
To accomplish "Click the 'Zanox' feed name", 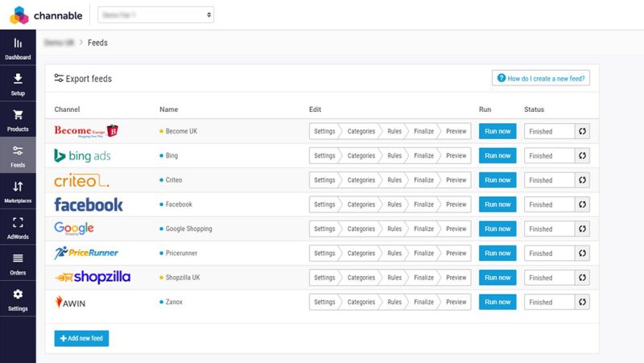I will tap(174, 302).
